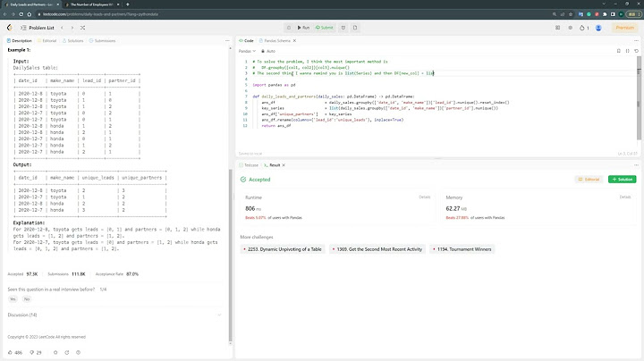The image size is (644, 361).
Task: Open challenge 1369. Get the Second Most Recent Activity
Action: (x=377, y=249)
